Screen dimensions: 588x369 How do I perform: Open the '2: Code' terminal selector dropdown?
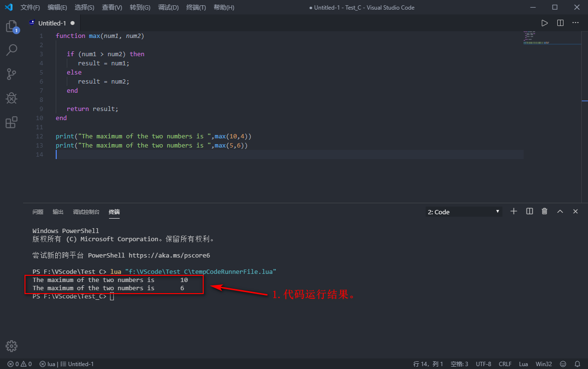click(x=463, y=211)
